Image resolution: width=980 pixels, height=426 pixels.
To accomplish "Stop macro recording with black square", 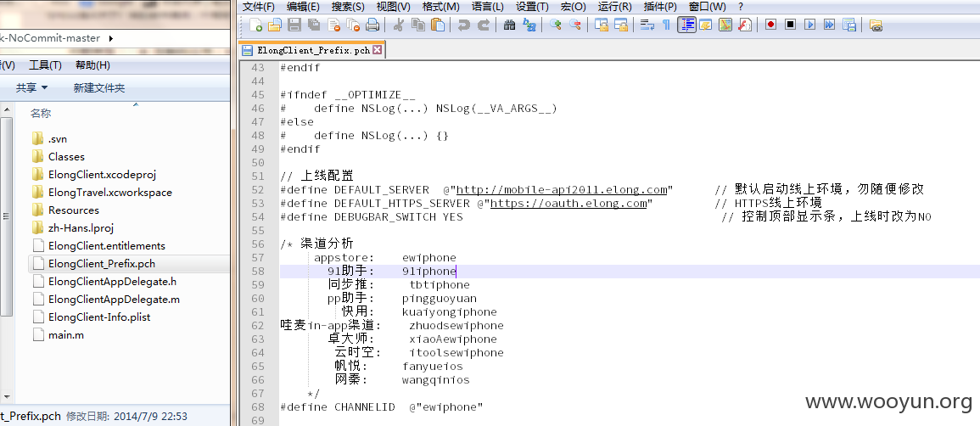I will [x=791, y=25].
